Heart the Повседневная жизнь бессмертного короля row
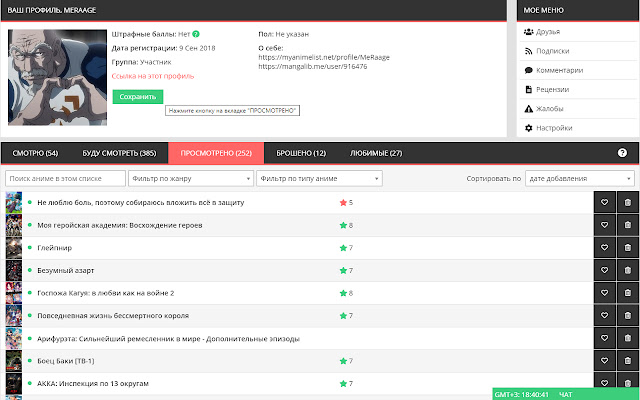The image size is (640, 400). pos(604,316)
